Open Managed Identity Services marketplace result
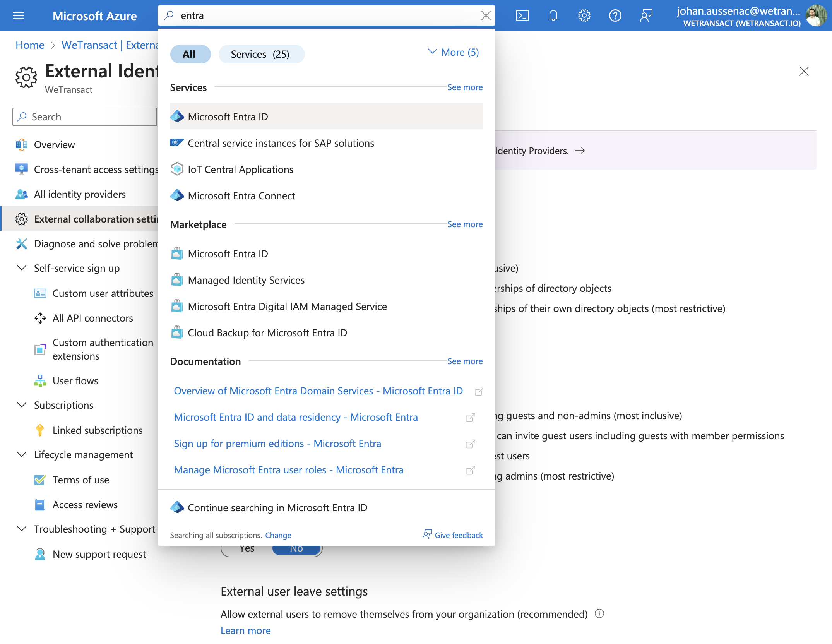The height and width of the screenshot is (644, 832). (x=326, y=280)
